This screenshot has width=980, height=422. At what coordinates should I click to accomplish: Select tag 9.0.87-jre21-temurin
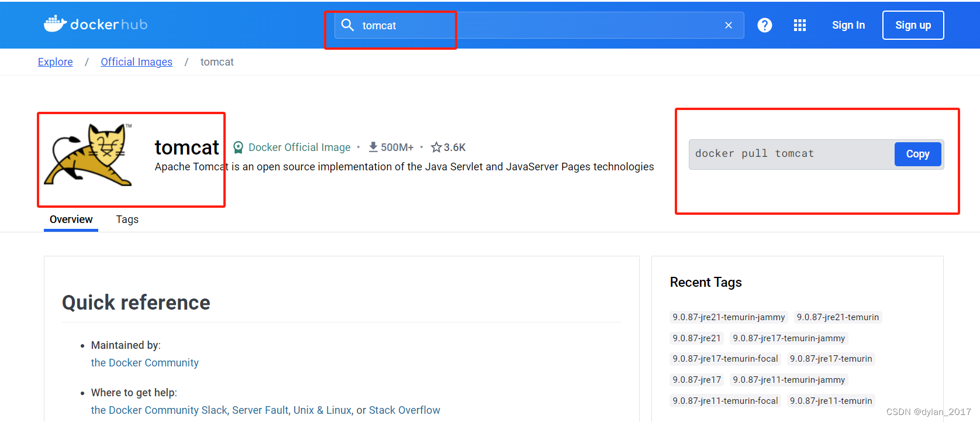[837, 317]
